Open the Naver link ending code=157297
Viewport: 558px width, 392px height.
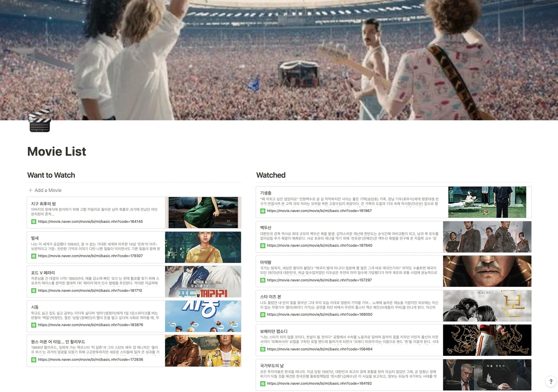[x=319, y=280]
